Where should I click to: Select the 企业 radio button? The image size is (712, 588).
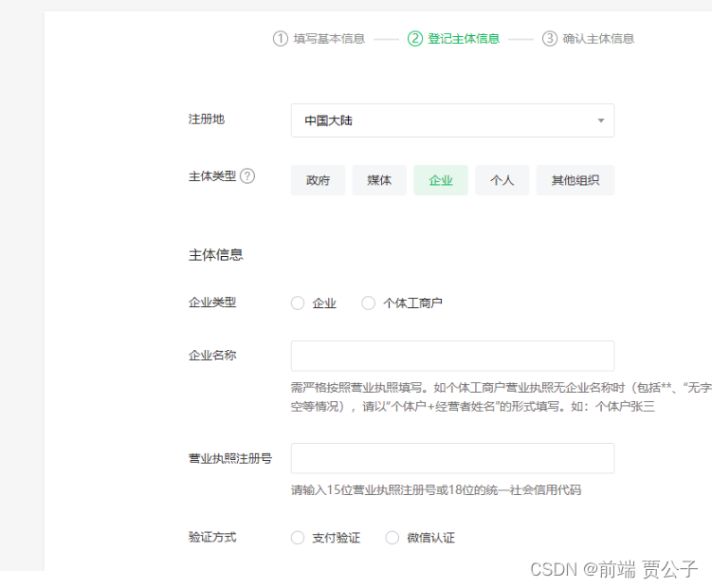(298, 303)
